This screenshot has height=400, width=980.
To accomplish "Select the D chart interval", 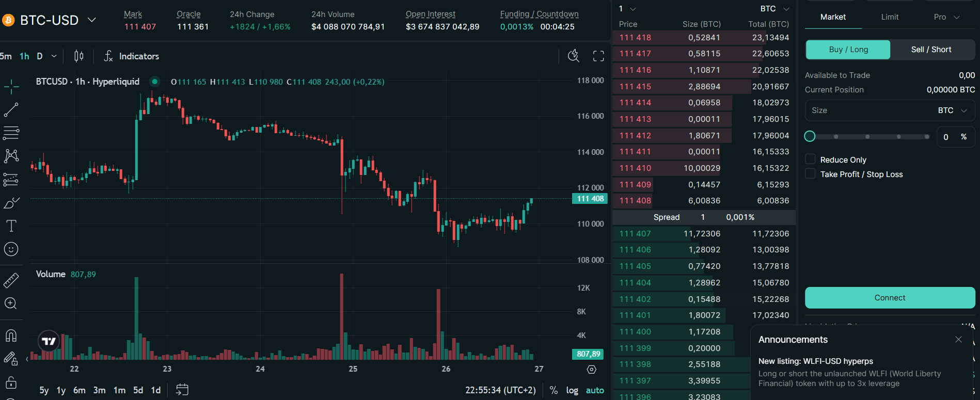I will (40, 56).
